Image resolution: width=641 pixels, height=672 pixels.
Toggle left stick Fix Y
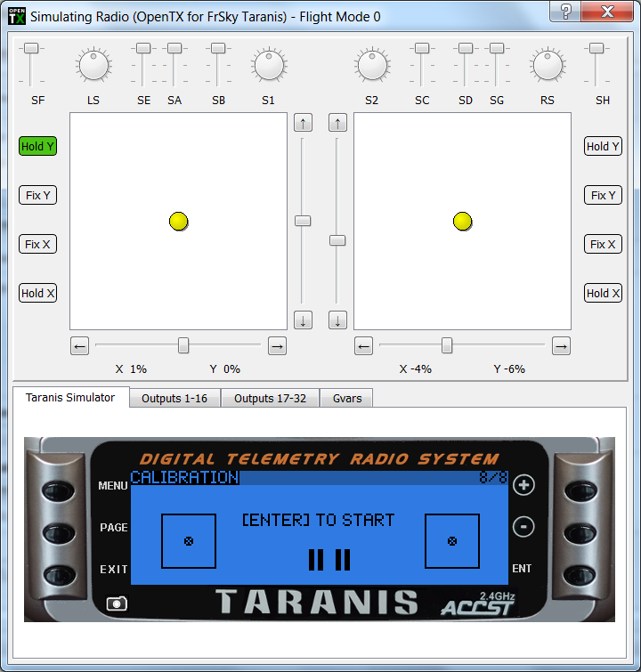37,195
